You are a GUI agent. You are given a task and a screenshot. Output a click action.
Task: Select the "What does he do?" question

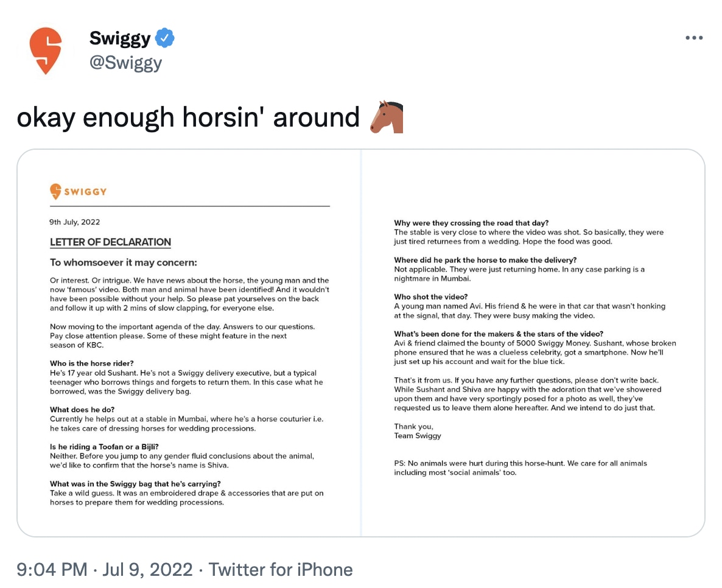click(82, 410)
